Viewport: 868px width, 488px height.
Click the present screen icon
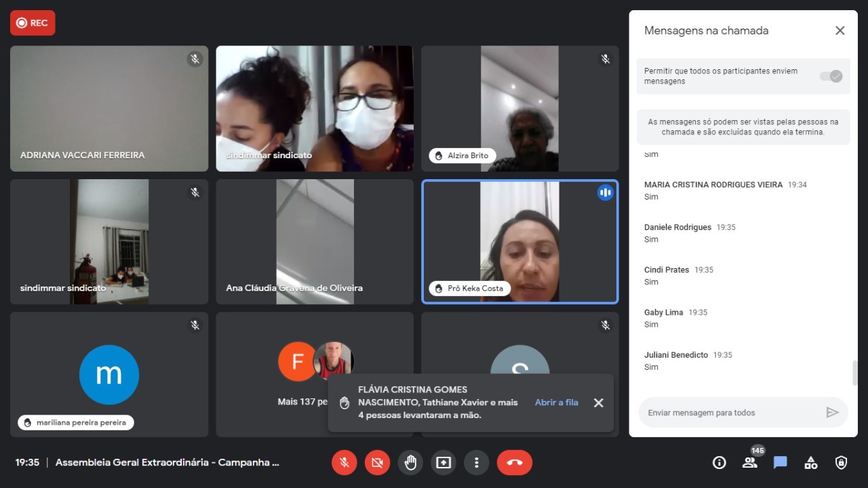coord(443,463)
